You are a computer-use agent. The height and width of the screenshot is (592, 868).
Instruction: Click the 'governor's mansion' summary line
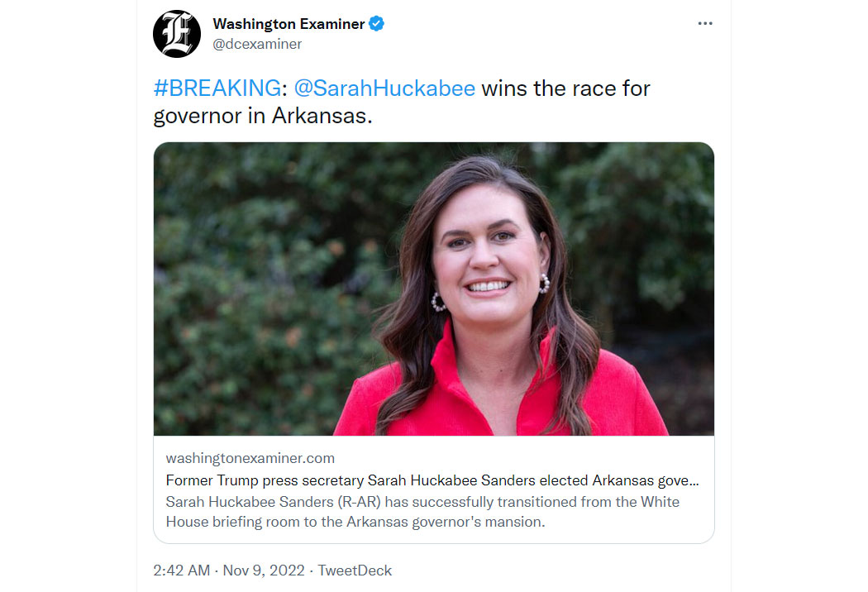(x=355, y=522)
